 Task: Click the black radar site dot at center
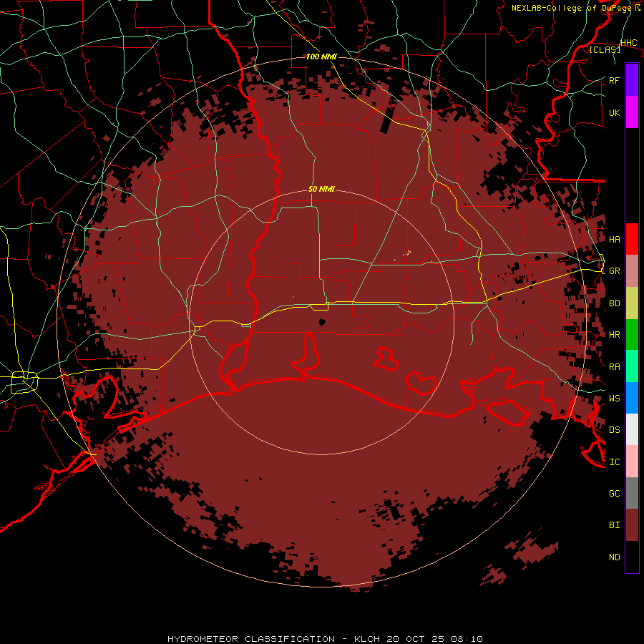[x=322, y=322]
